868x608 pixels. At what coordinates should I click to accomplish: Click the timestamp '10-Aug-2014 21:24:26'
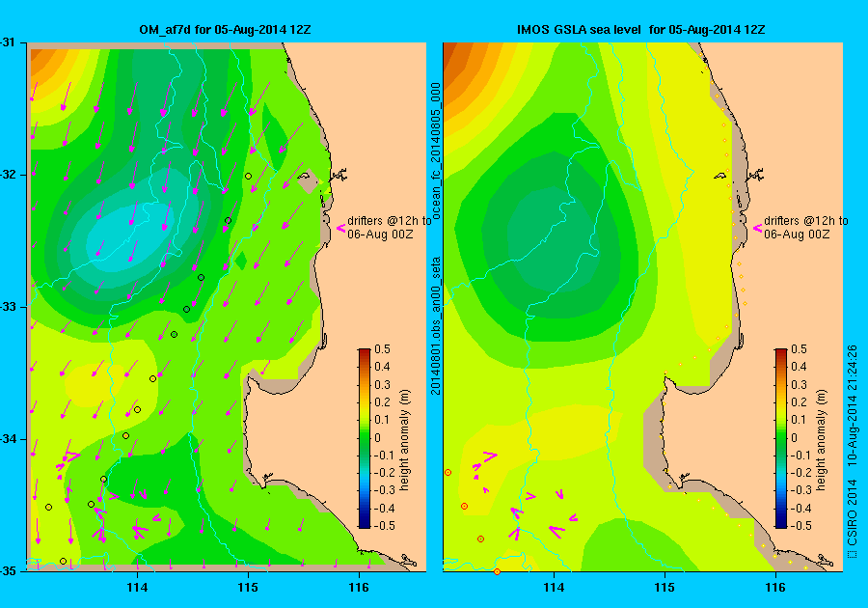tap(853, 405)
